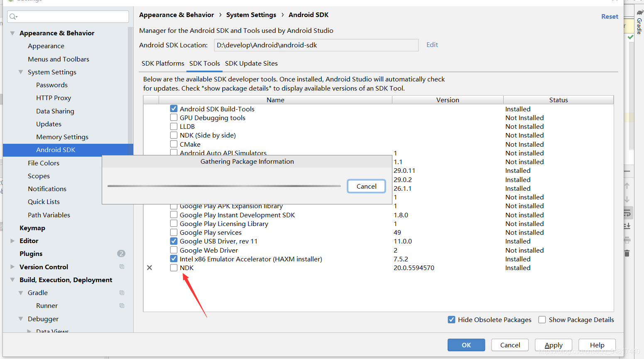Screen dimensions: 644x359
Task: Click the OK button
Action: [x=466, y=345]
